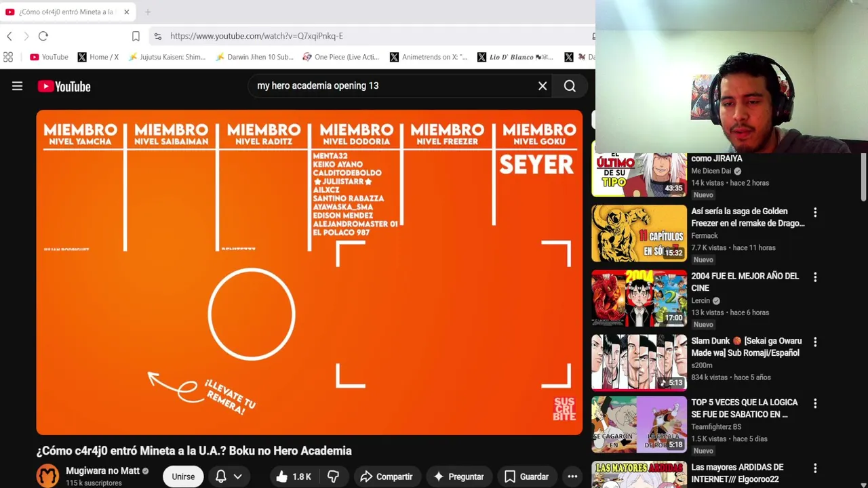Go back in browser history
This screenshot has height=488, width=868.
[x=9, y=36]
